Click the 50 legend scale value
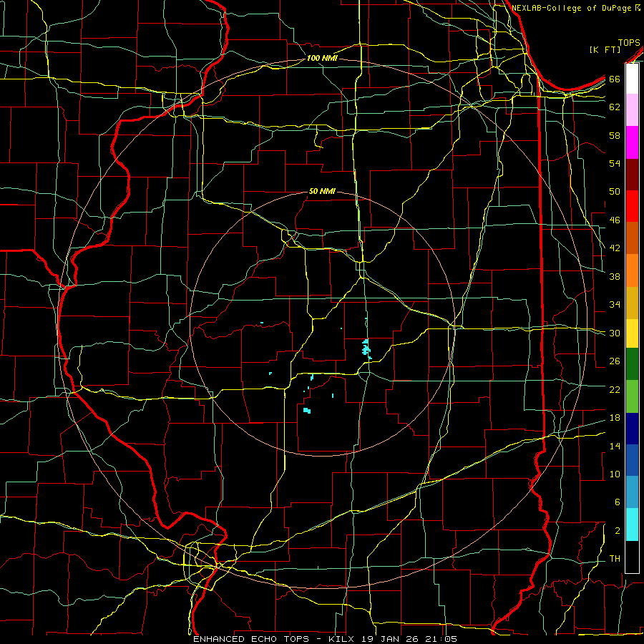The image size is (644, 644). 615,192
